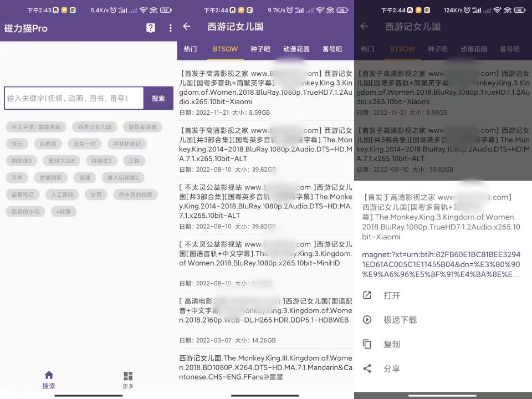The width and height of the screenshot is (532, 399).
Task: Pick the 肖申克的救赎 keyword chip
Action: [x=135, y=195]
